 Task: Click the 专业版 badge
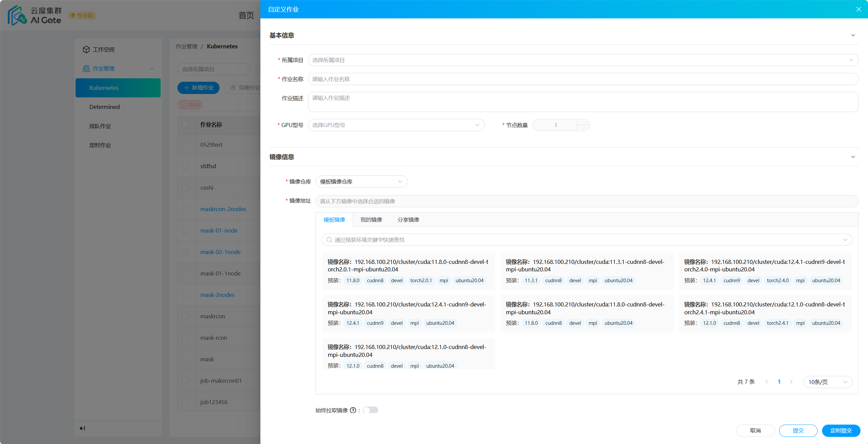pyautogui.click(x=82, y=15)
